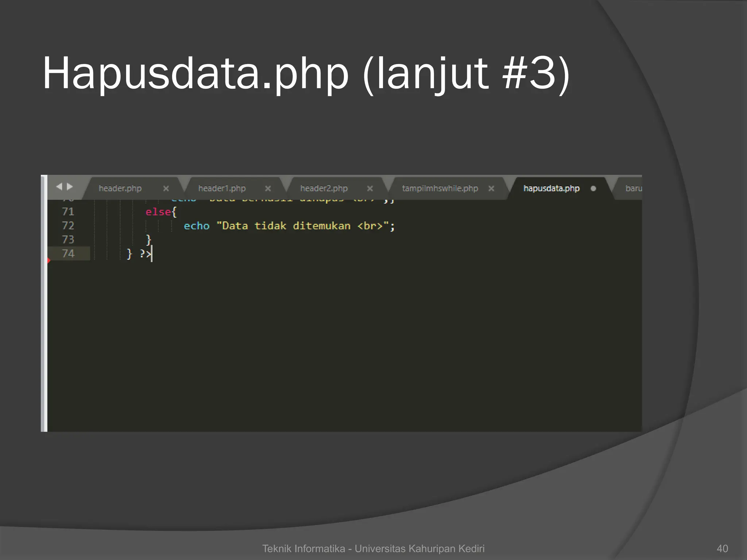The height and width of the screenshot is (560, 747).
Task: Click line number 73 in gutter
Action: coord(68,240)
